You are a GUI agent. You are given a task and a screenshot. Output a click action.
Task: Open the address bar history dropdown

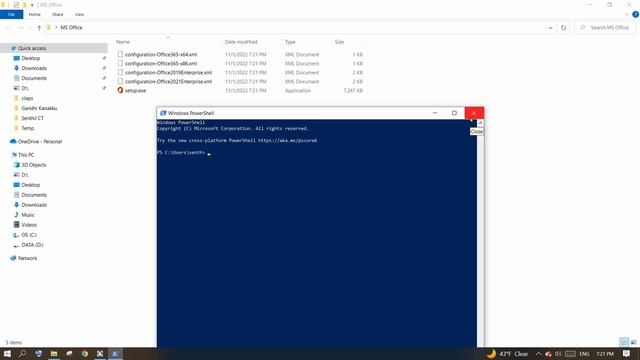click(550, 28)
